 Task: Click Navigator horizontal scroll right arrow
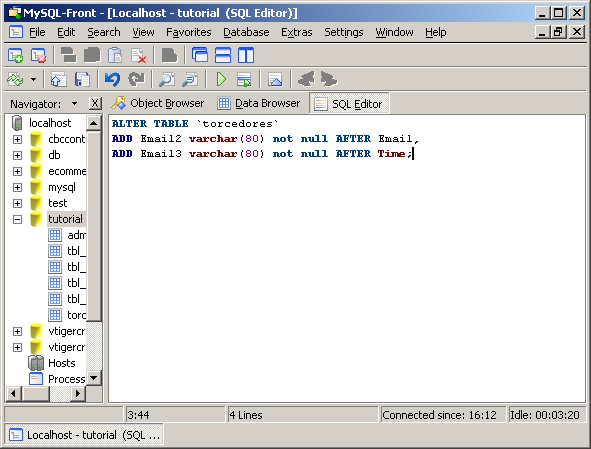(78, 394)
